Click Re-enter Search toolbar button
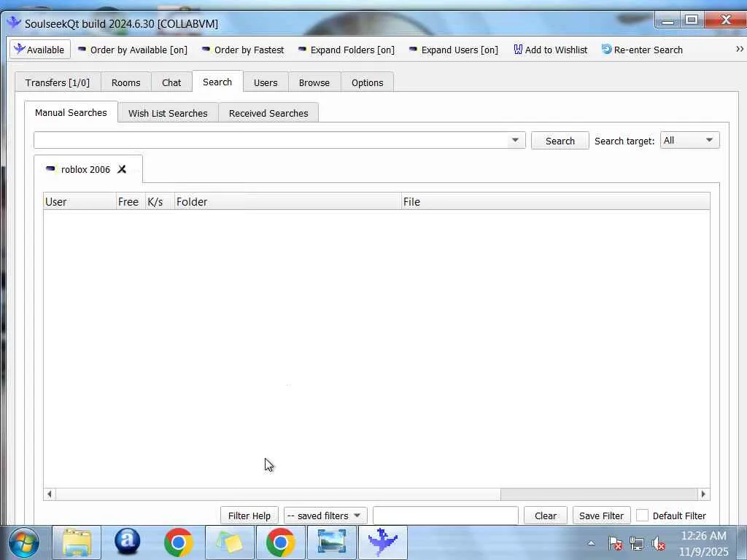The width and height of the screenshot is (747, 560). tap(642, 50)
